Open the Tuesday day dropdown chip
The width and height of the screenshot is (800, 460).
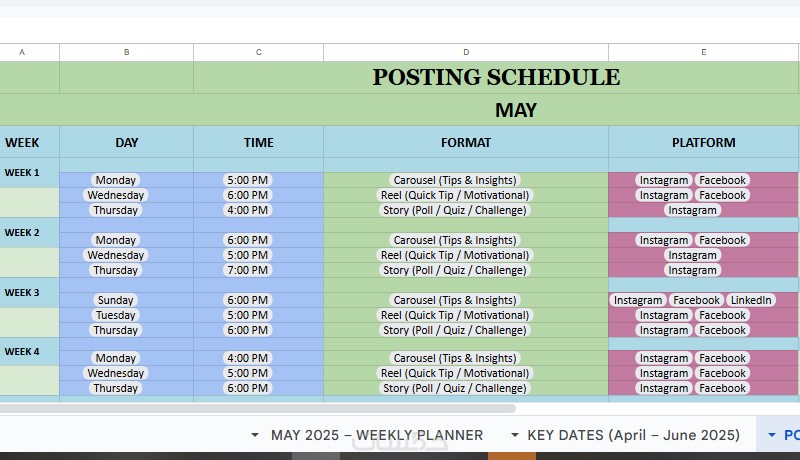[x=116, y=315]
